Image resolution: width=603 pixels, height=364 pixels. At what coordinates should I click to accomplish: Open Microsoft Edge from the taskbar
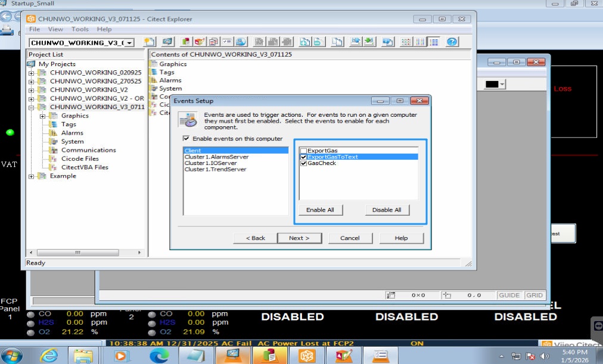click(x=158, y=356)
